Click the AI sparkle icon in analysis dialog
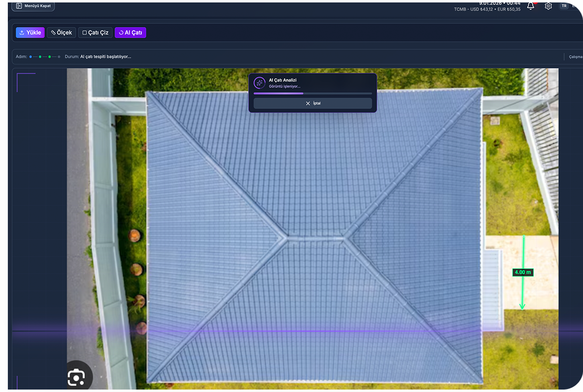583x392 pixels. [x=259, y=83]
